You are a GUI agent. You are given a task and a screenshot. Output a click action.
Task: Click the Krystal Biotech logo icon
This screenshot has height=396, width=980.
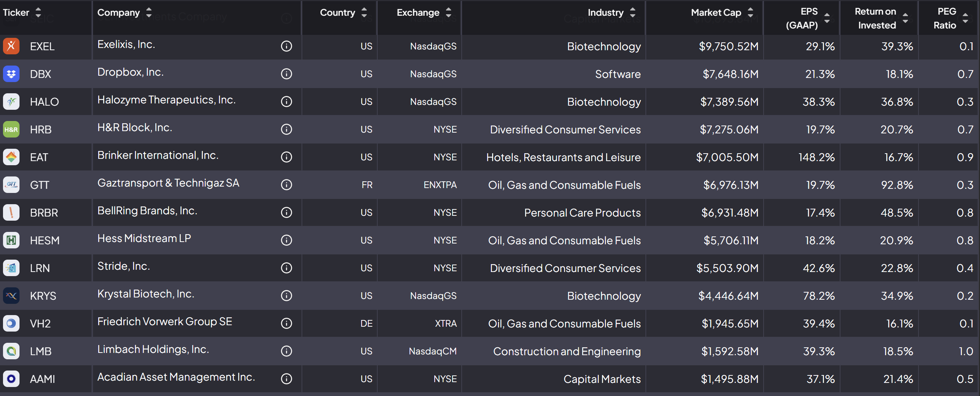[x=11, y=296]
